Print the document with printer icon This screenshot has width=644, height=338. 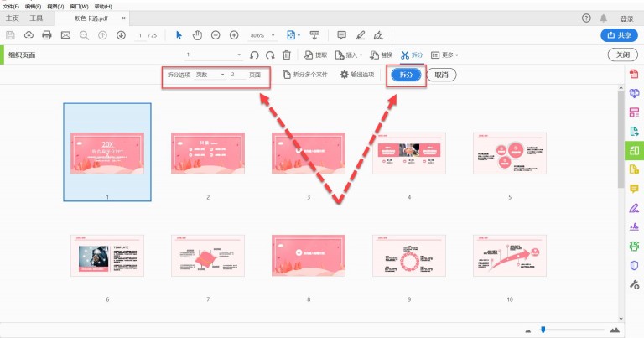click(47, 35)
